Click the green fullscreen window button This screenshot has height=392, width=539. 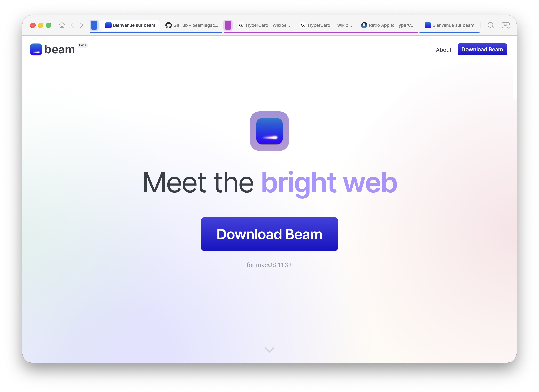(x=48, y=25)
